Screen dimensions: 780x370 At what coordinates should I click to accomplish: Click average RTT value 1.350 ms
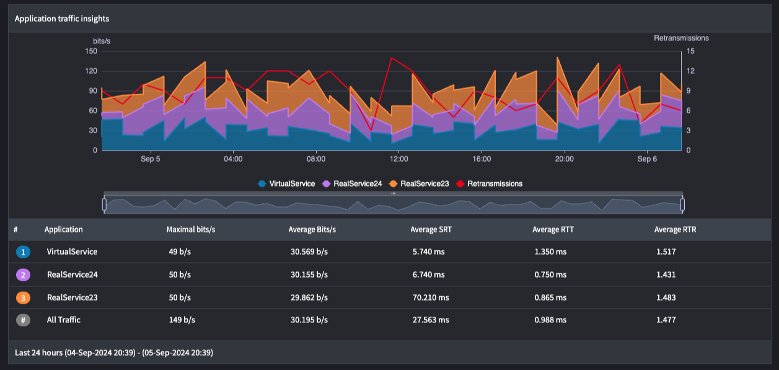pos(551,252)
